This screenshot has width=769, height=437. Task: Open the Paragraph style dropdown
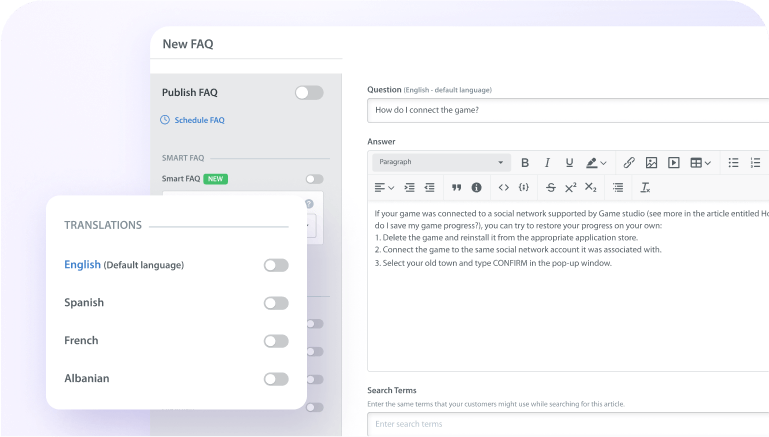(441, 162)
